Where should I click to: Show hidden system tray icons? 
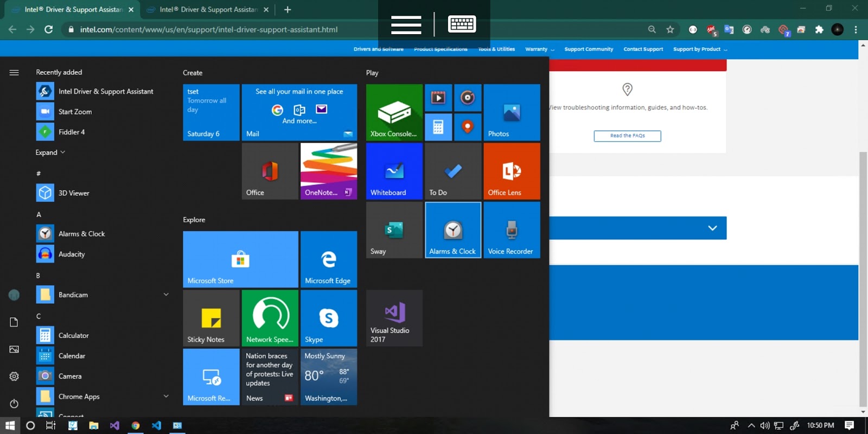751,425
